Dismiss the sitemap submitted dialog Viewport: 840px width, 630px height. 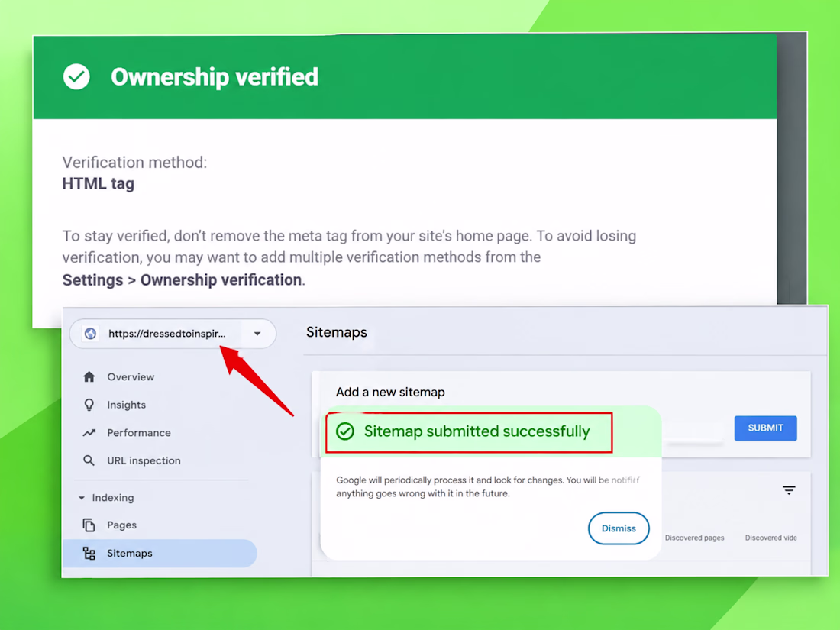619,528
